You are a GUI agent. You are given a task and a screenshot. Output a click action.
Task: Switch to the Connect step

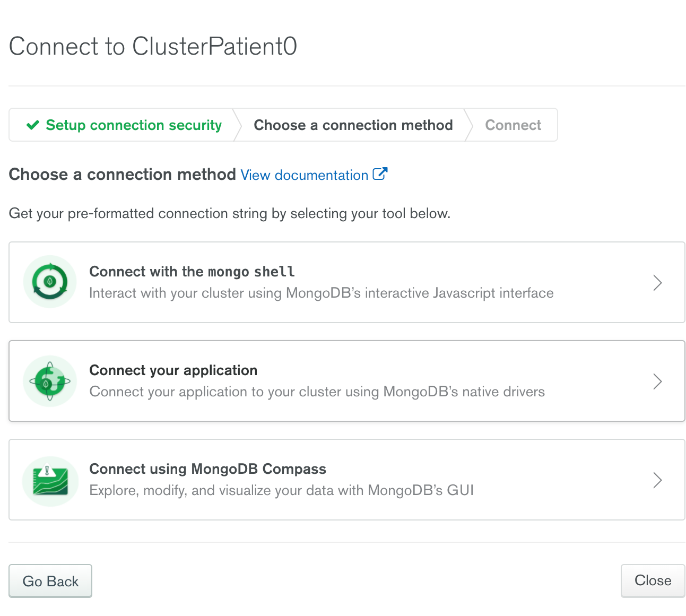point(513,125)
